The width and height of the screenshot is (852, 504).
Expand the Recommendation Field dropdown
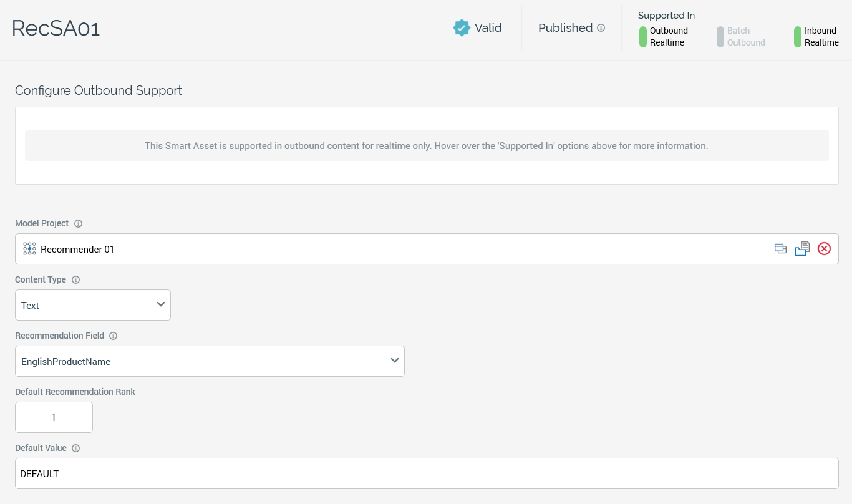(210, 361)
